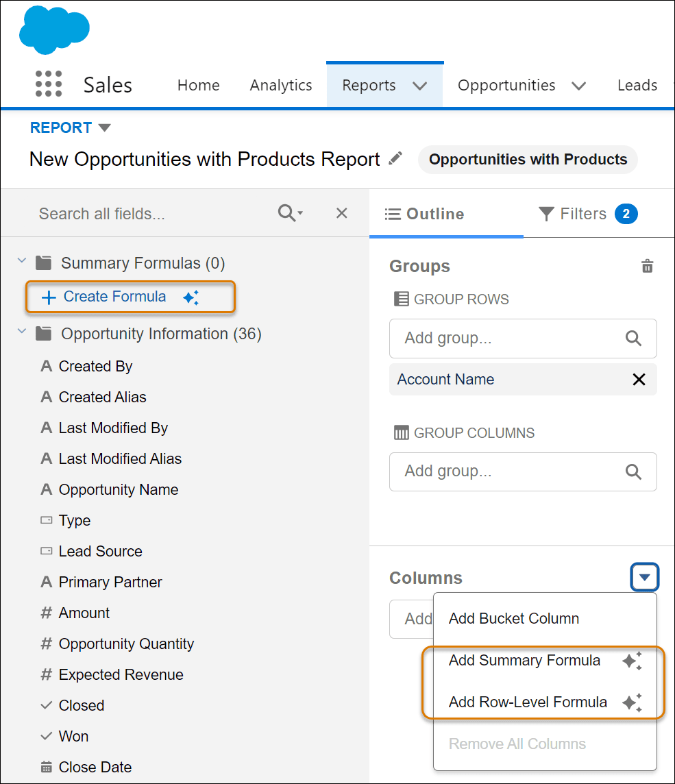Expand the REPORT type dropdown
The height and width of the screenshot is (784, 675).
click(x=104, y=127)
